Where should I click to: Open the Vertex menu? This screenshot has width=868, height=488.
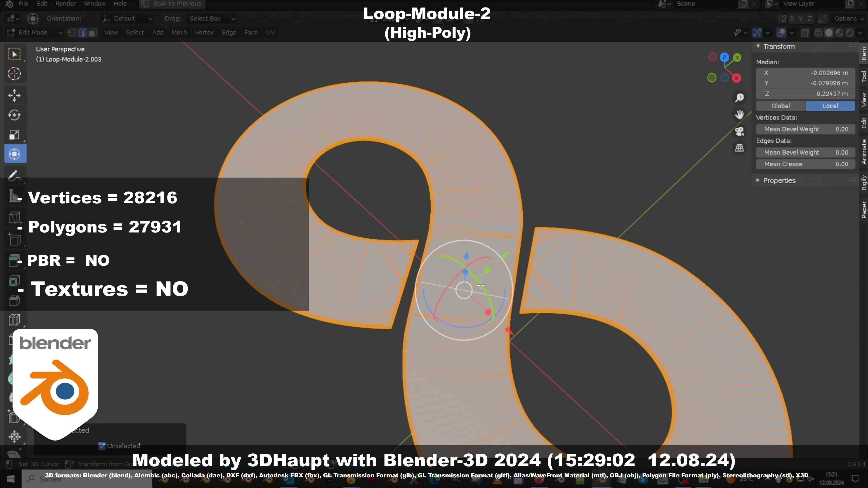pyautogui.click(x=205, y=33)
